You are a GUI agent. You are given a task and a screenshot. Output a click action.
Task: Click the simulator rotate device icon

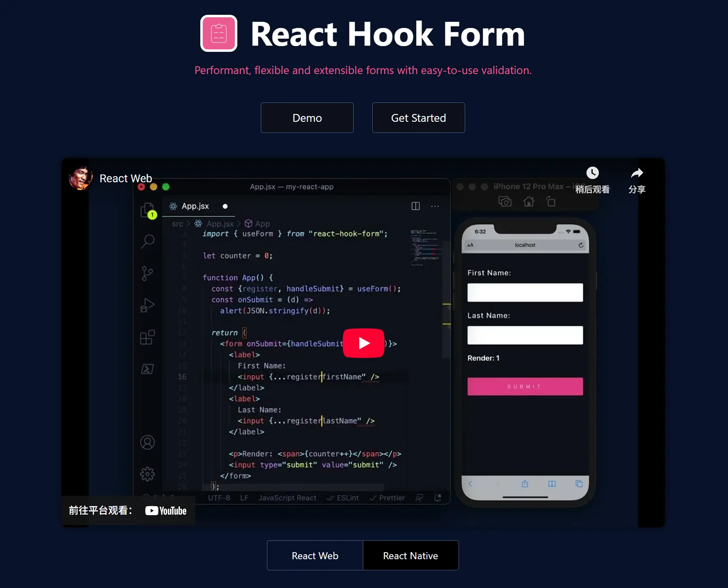(551, 202)
